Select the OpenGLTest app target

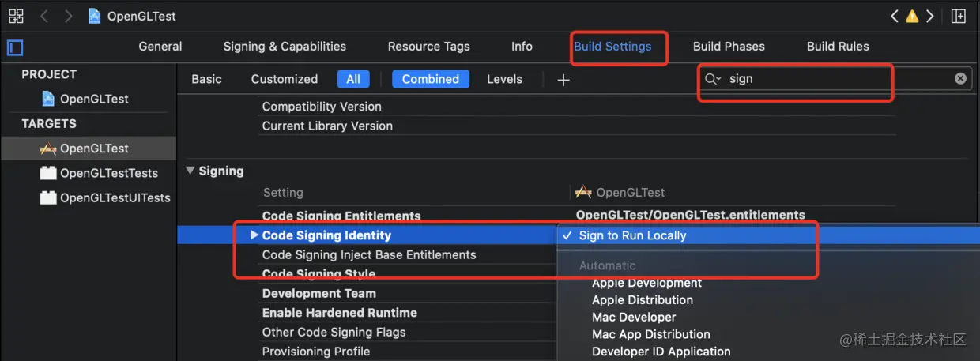[89, 149]
